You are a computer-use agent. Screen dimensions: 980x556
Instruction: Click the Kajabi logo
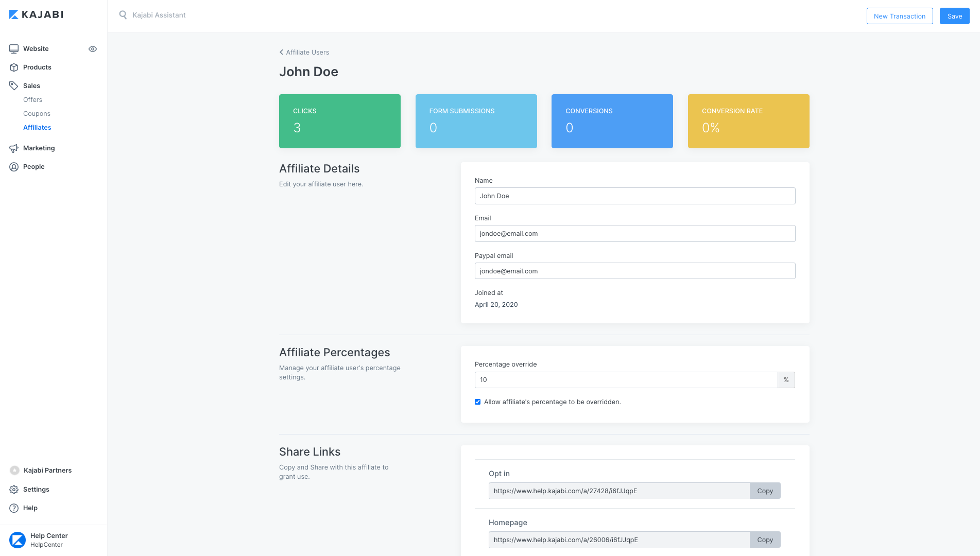pos(36,14)
